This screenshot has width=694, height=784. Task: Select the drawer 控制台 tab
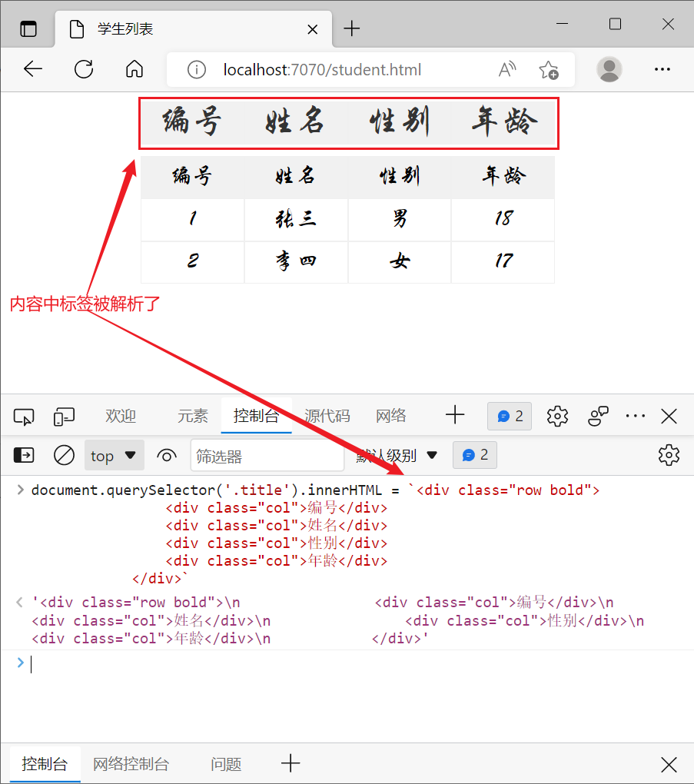(45, 764)
